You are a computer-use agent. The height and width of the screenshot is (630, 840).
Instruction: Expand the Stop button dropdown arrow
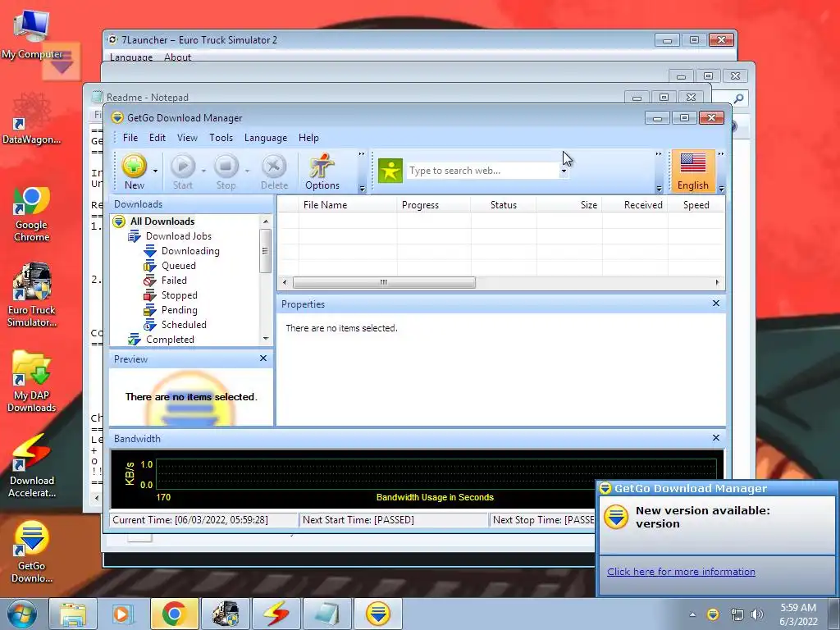coord(247,171)
